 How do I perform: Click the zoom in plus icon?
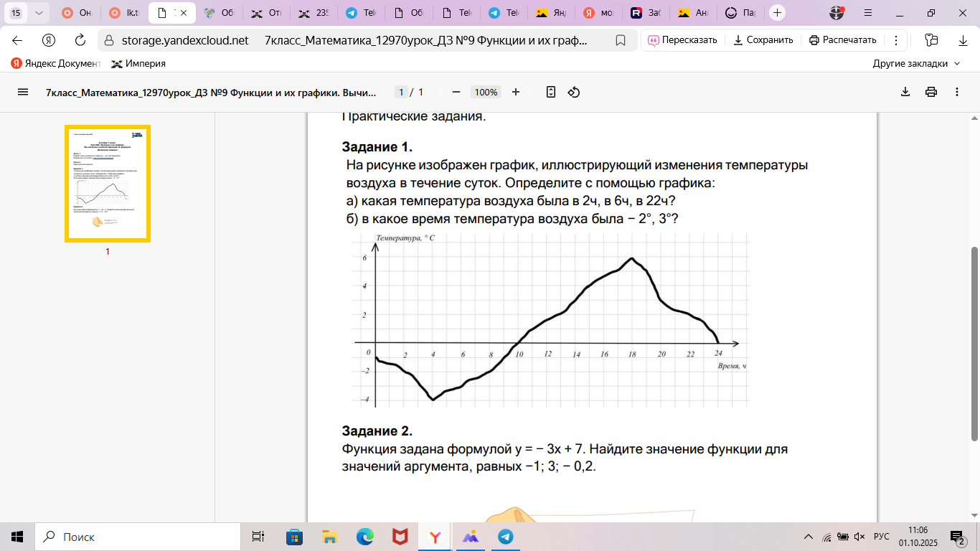point(515,92)
